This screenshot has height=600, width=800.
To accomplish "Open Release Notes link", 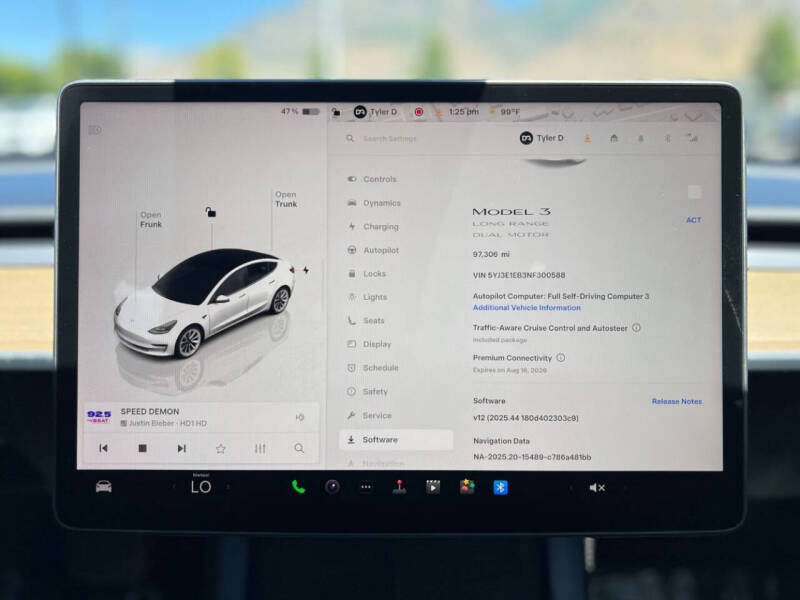I will pyautogui.click(x=677, y=402).
